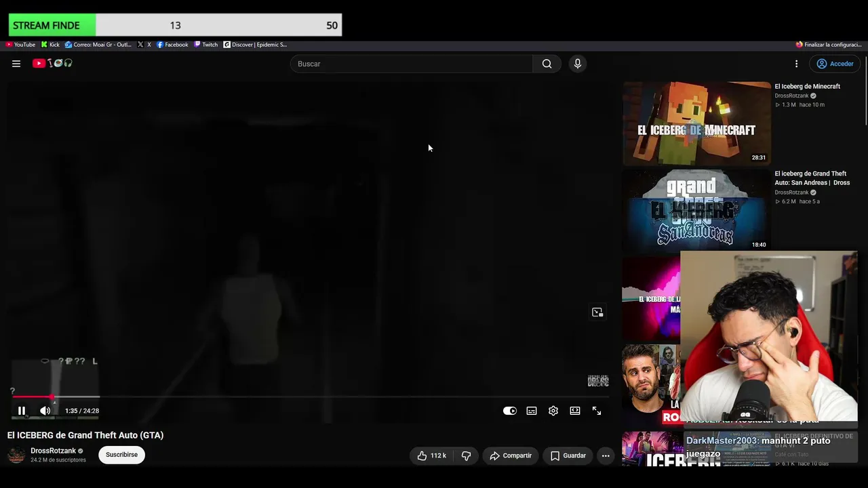Image resolution: width=868 pixels, height=488 pixels.
Task: Open DrossRotzank channel under the San Andreas video
Action: click(792, 192)
